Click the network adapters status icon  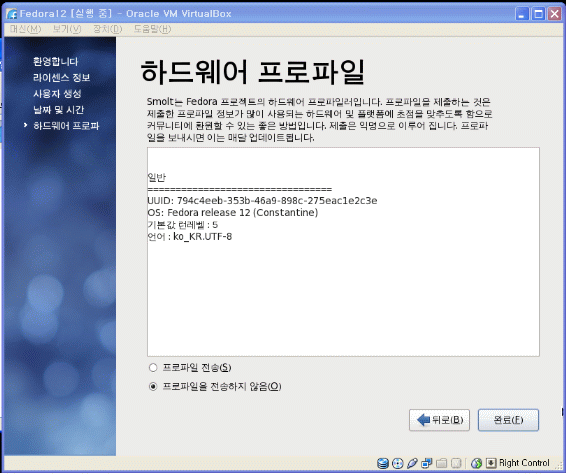[427, 463]
